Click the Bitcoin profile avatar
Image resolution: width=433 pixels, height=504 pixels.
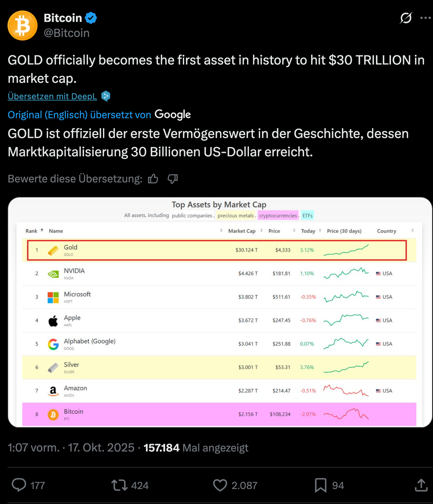[x=23, y=26]
